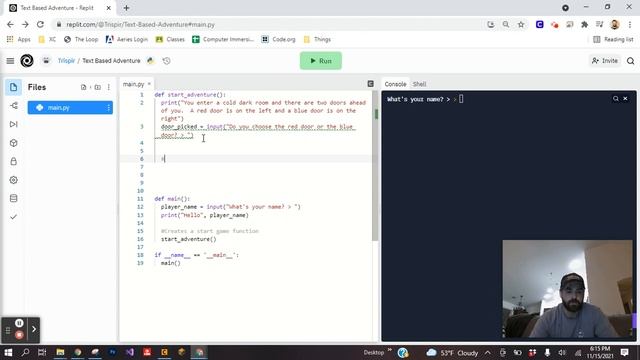Open the taskbar volume control
The width and height of the screenshot is (640, 360).
click(x=562, y=353)
